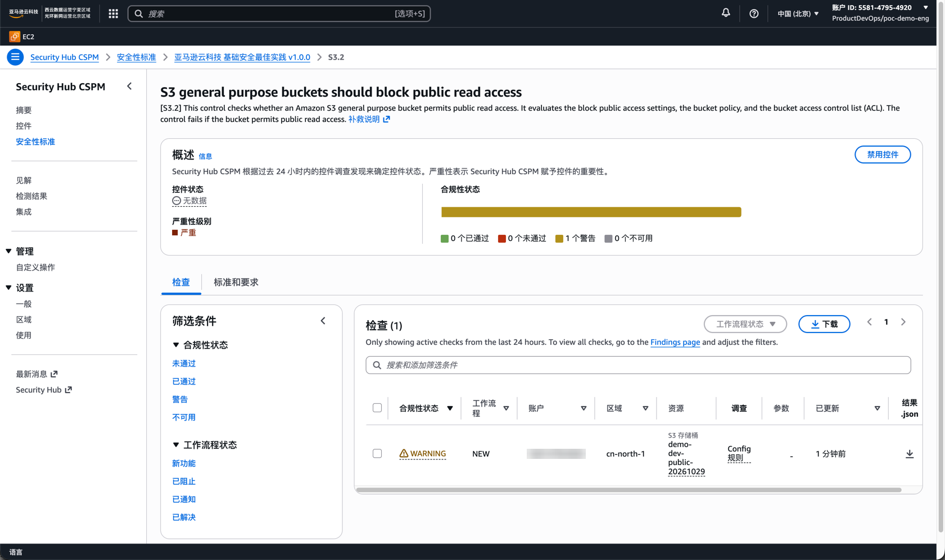Click the EC2 service shortcut icon
The height and width of the screenshot is (560, 945).
pyautogui.click(x=15, y=37)
